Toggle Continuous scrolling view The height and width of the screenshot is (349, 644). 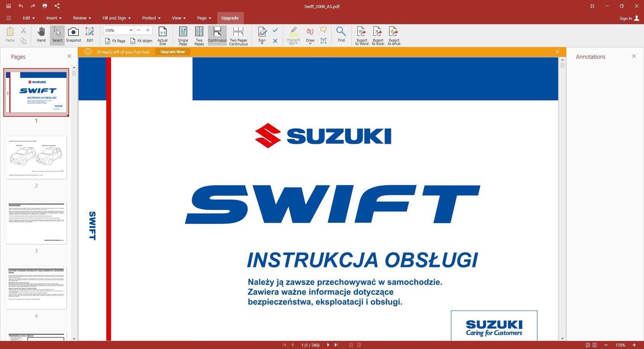[217, 35]
